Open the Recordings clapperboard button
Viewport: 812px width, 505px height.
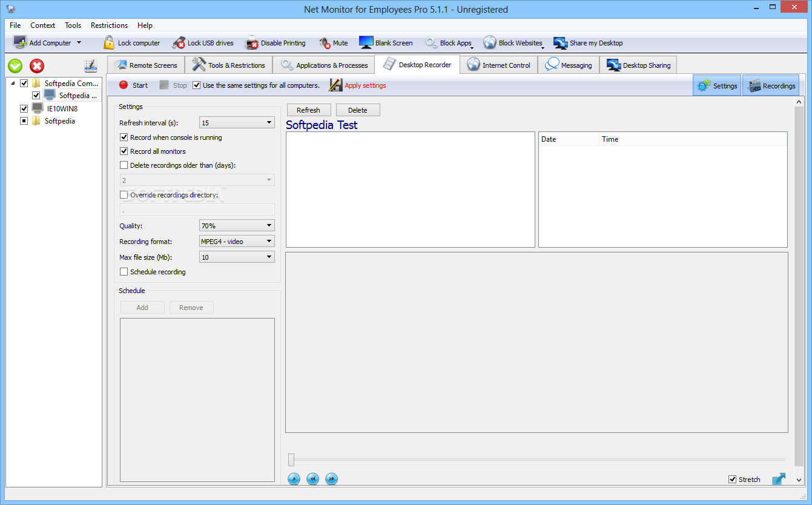coord(771,85)
